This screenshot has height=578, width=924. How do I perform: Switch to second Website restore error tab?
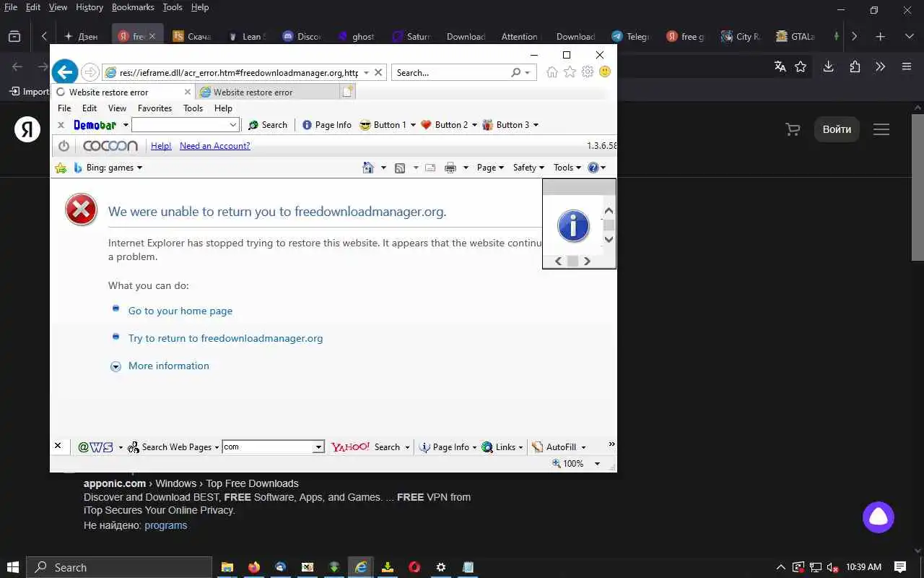click(266, 92)
